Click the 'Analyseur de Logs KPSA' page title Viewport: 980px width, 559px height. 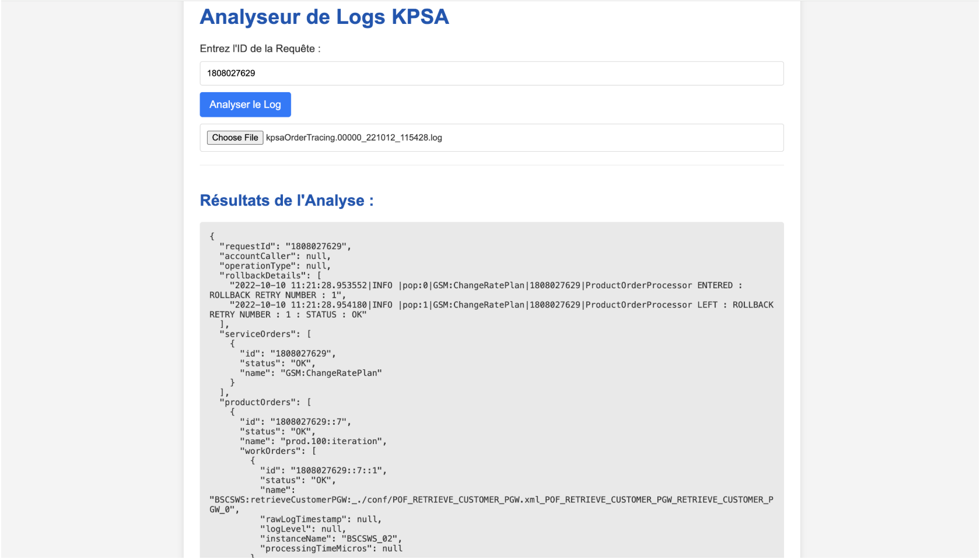(x=324, y=17)
